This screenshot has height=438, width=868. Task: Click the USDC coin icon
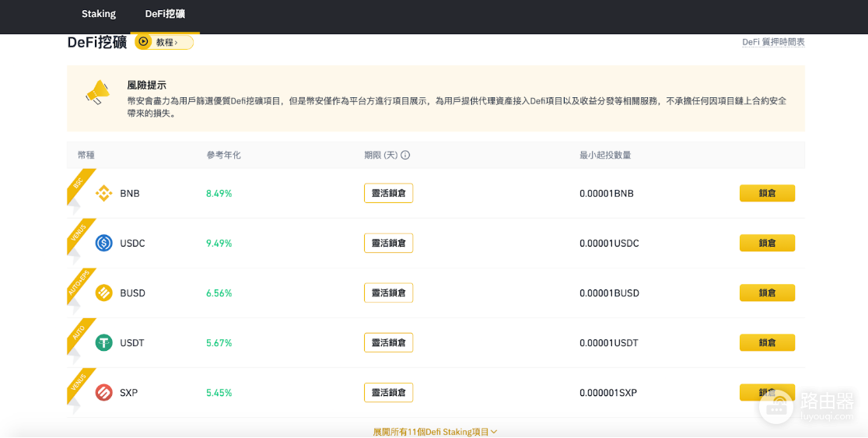103,243
